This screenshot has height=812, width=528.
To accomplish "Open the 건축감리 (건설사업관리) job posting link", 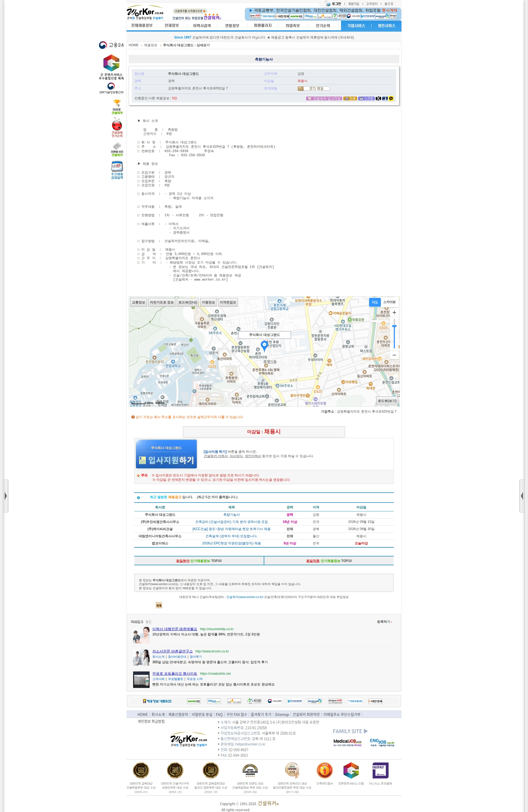I will click(231, 522).
